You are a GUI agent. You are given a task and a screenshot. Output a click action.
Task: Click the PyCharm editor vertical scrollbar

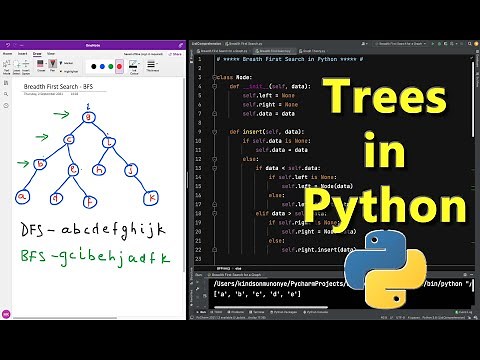473,100
